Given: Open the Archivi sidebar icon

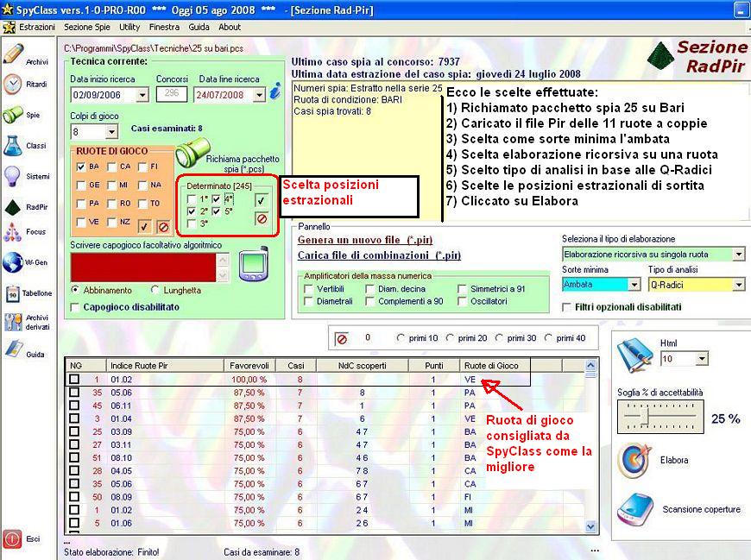Looking at the screenshot, I should [13, 53].
